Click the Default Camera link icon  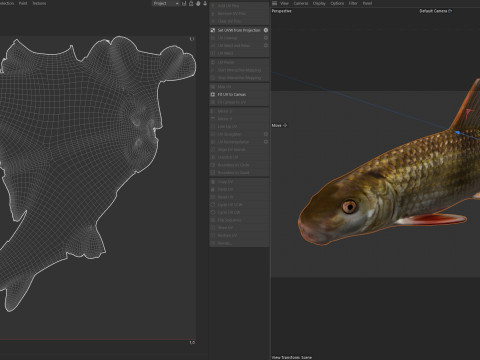pos(450,11)
